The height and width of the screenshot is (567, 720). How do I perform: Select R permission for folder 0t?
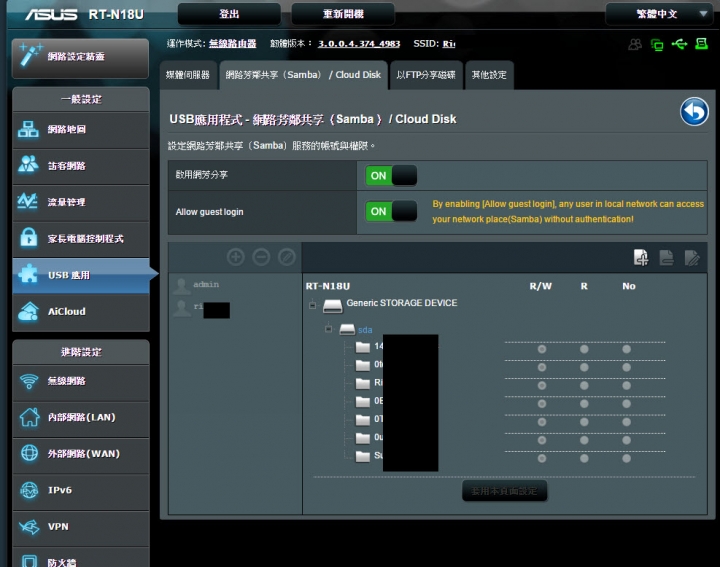tap(584, 367)
